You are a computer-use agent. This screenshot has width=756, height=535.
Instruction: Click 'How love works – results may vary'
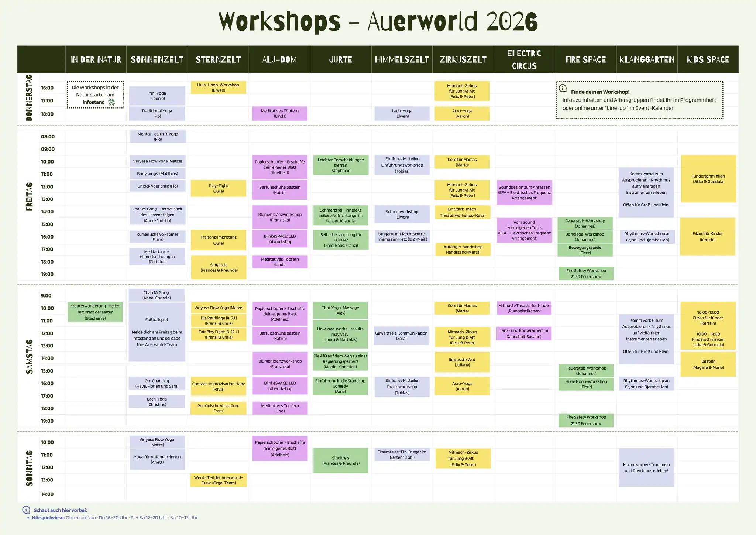[340, 334]
